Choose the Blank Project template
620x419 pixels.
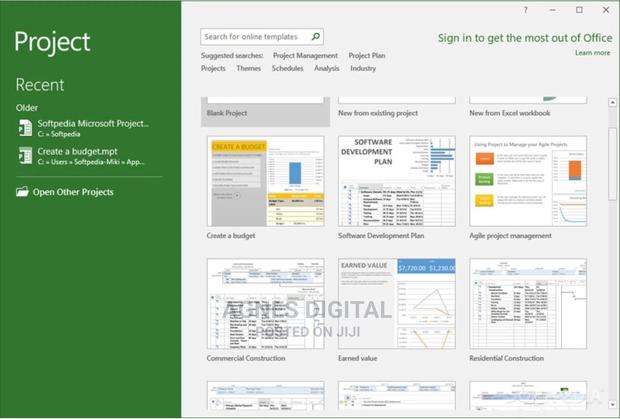coord(265,112)
